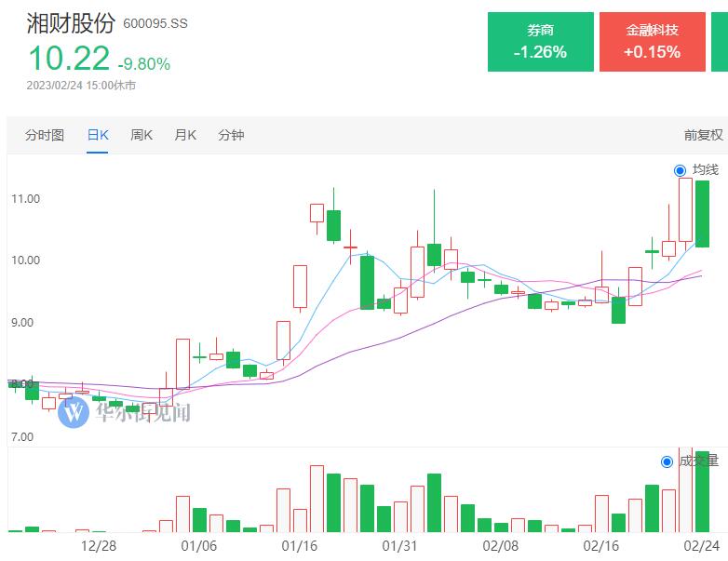Viewport: 728px width, 561px height.
Task: Click the 11.00 price axis label
Action: pyautogui.click(x=25, y=199)
